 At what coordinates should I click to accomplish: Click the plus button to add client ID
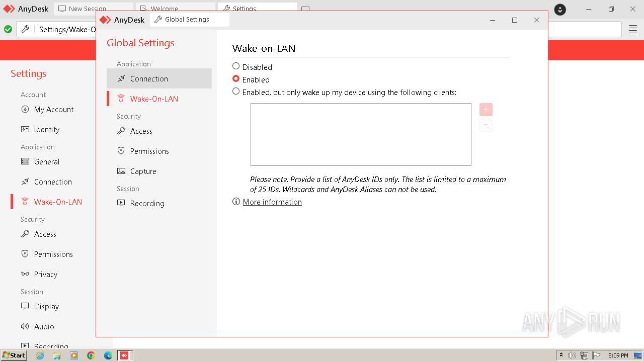486,110
